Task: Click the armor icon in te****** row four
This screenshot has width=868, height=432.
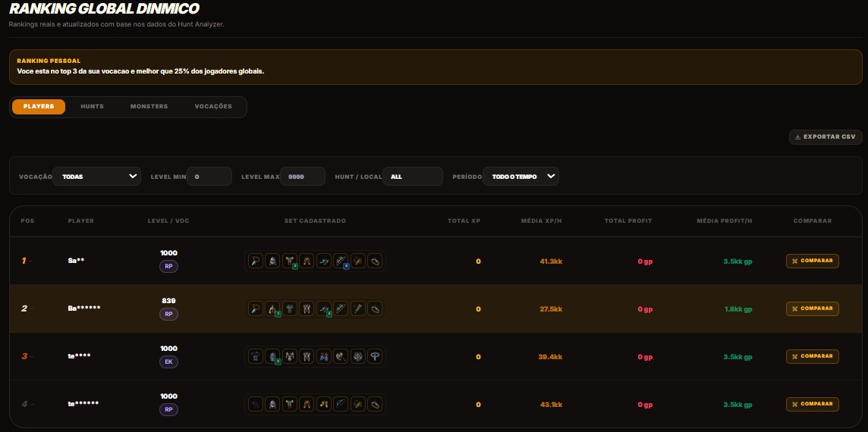Action: pyautogui.click(x=290, y=404)
